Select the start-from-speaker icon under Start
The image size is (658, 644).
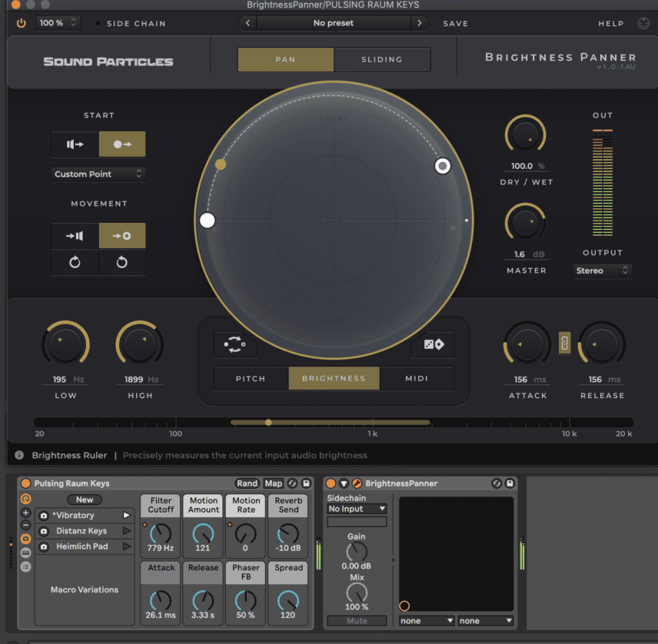75,144
